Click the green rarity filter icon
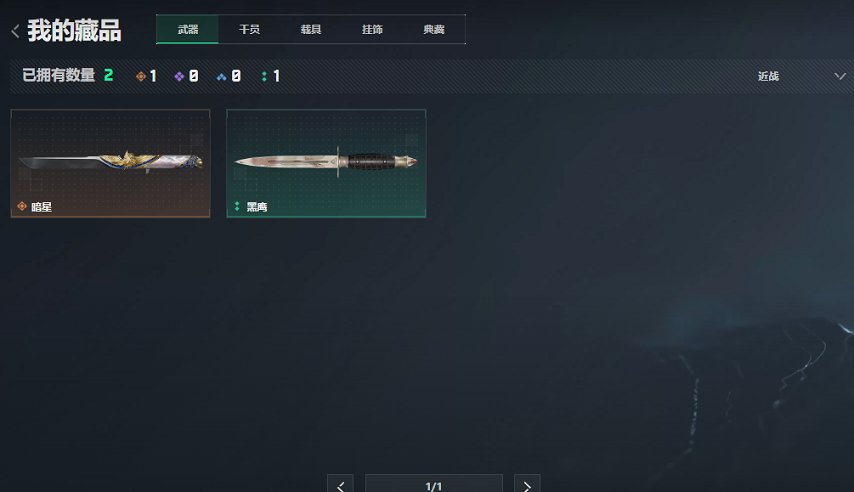 (x=264, y=76)
